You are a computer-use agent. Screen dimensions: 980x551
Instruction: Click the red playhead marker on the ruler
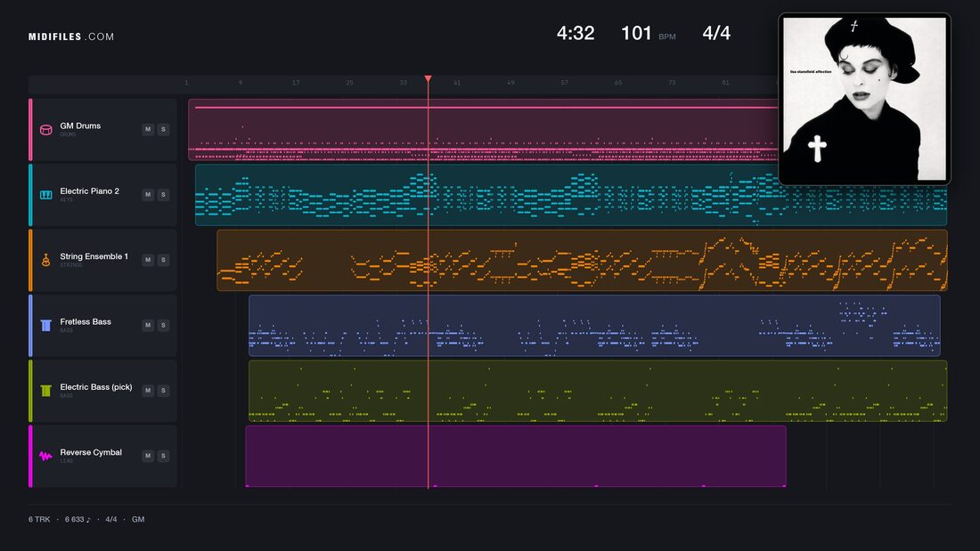[429, 78]
